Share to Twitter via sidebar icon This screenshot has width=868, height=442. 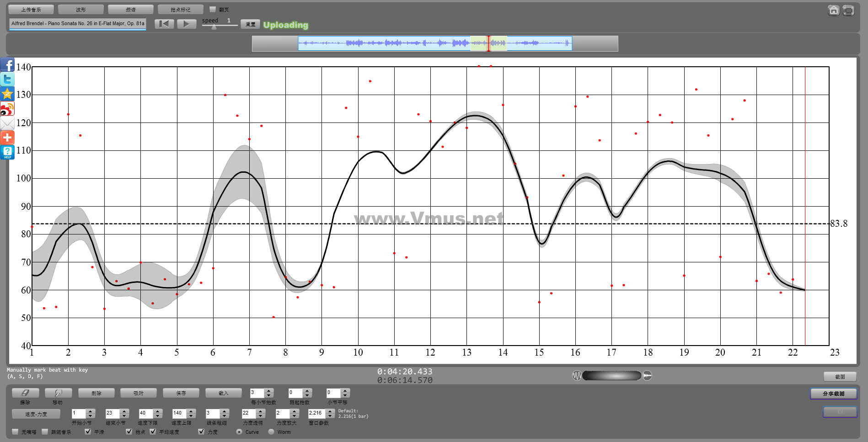7,79
